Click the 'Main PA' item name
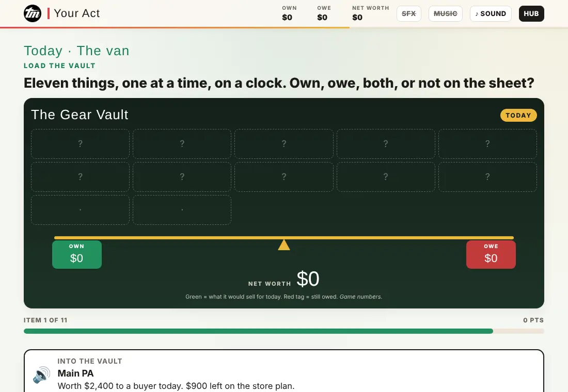This screenshot has height=392, width=568. click(x=76, y=373)
